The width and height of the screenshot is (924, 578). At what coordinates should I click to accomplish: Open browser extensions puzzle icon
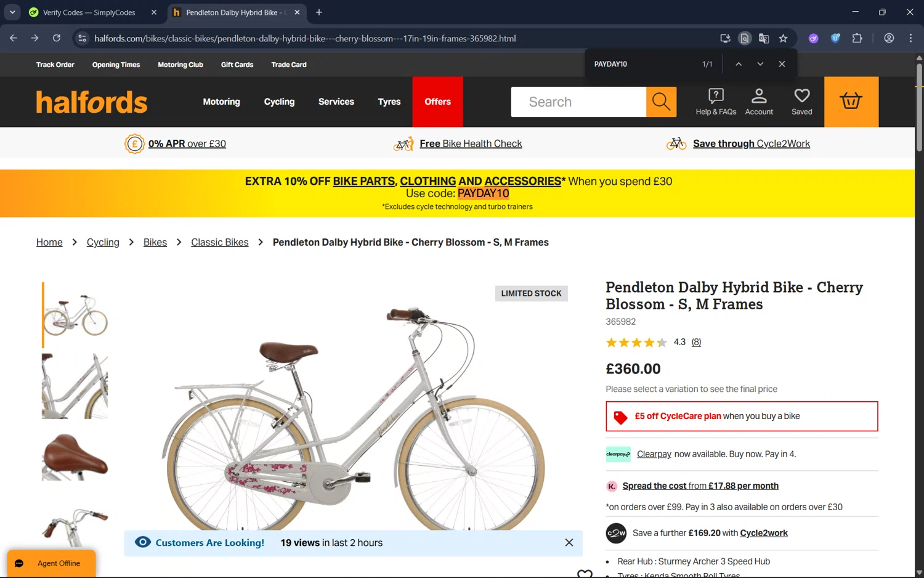(857, 38)
